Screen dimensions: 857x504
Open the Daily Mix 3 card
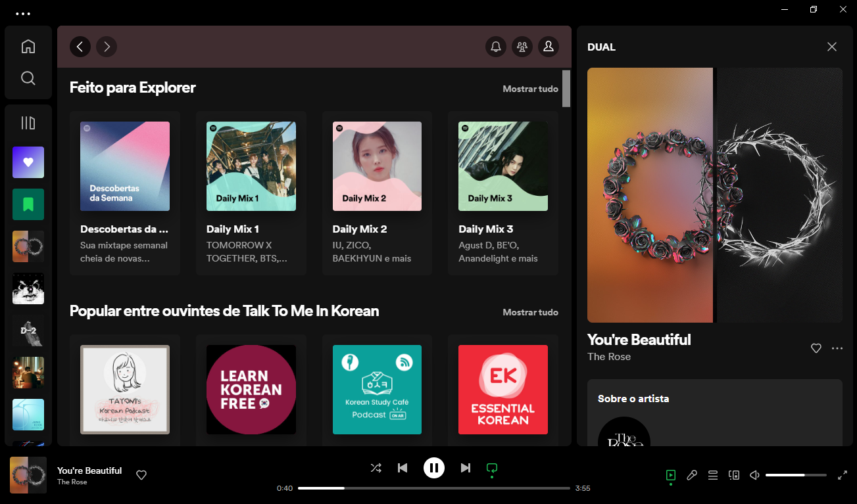[x=503, y=193]
